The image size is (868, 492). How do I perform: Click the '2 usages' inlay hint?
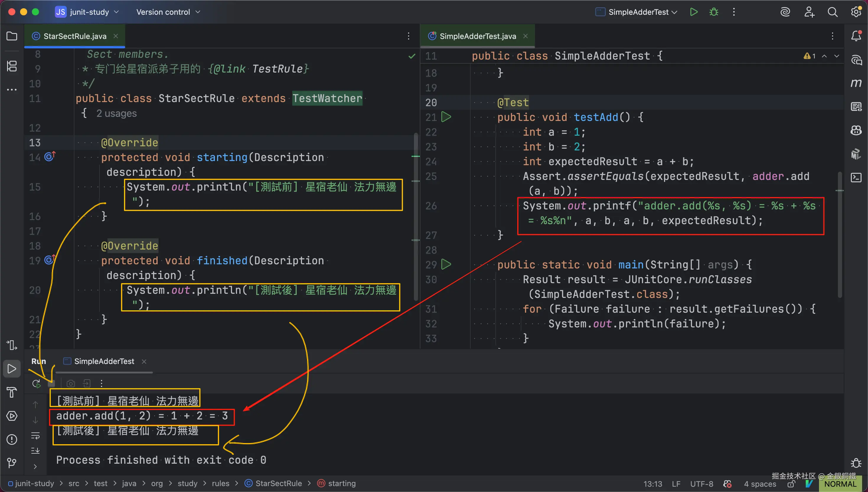(116, 114)
